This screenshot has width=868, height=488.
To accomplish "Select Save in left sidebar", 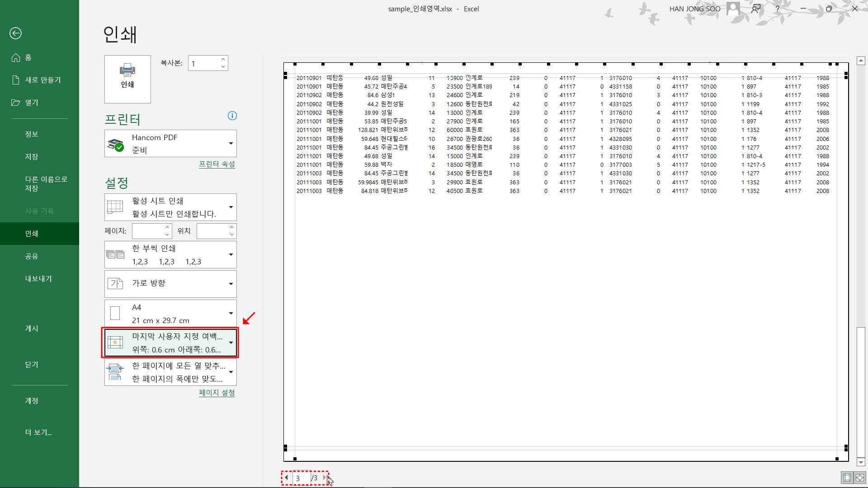I will 32,157.
